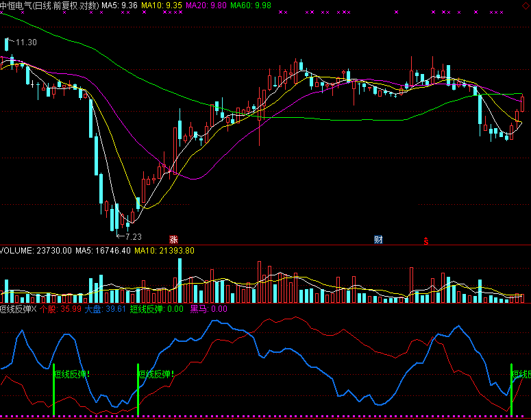Click the 大盘: 39.61 value
531x420 pixels.
(x=105, y=309)
